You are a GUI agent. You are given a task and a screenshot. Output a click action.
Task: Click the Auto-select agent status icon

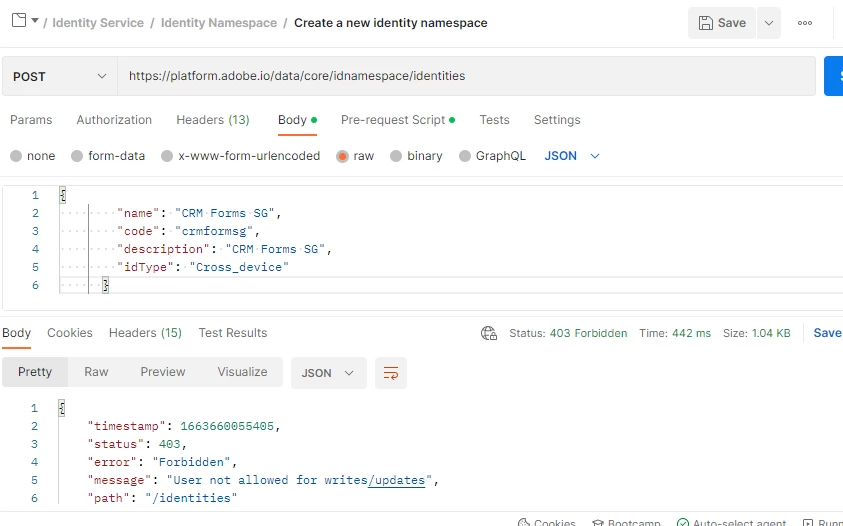point(683,522)
